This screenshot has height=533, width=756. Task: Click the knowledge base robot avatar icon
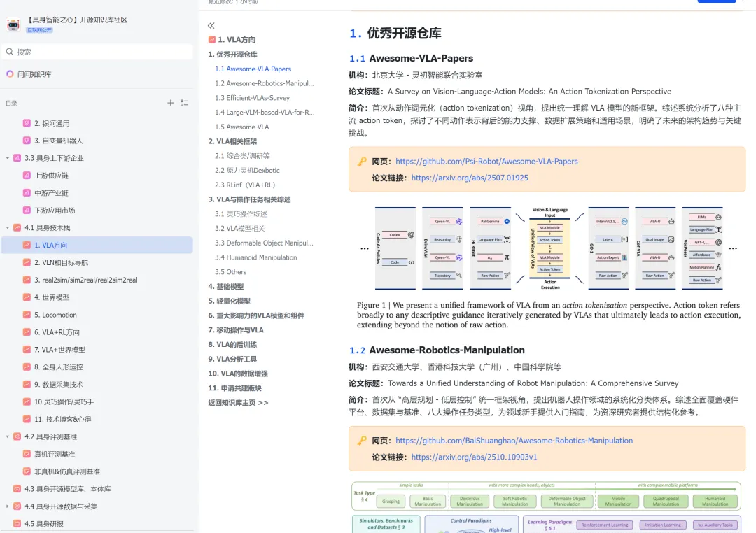13,24
